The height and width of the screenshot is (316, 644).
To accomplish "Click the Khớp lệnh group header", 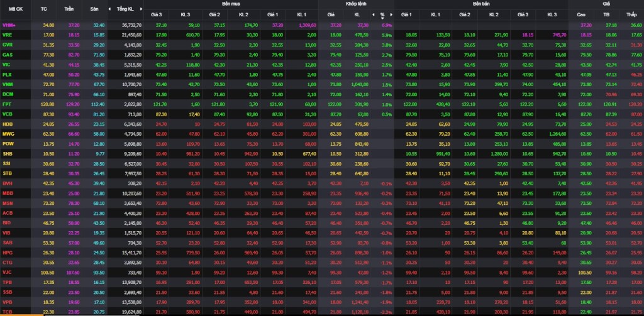I will (x=356, y=3).
